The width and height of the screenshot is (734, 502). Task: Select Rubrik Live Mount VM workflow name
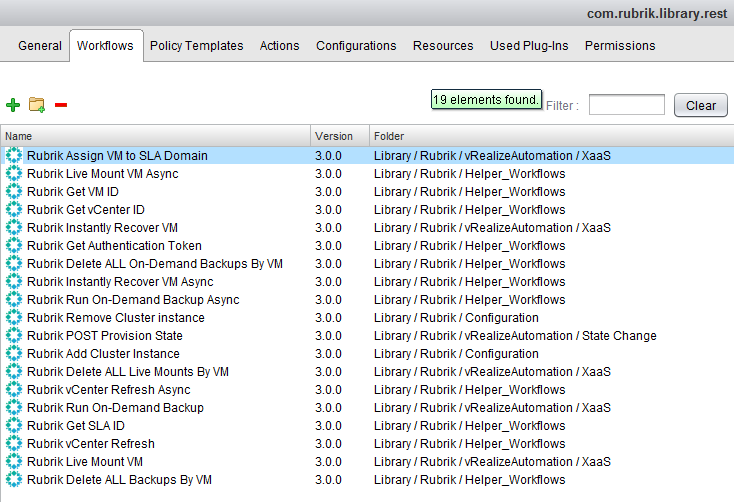[x=85, y=462]
